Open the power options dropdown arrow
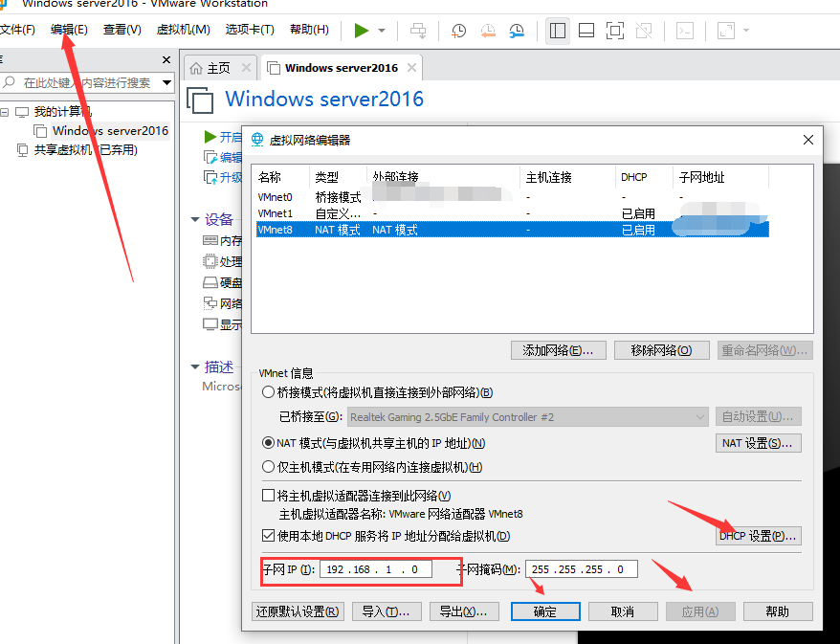The height and width of the screenshot is (644, 840). click(382, 31)
